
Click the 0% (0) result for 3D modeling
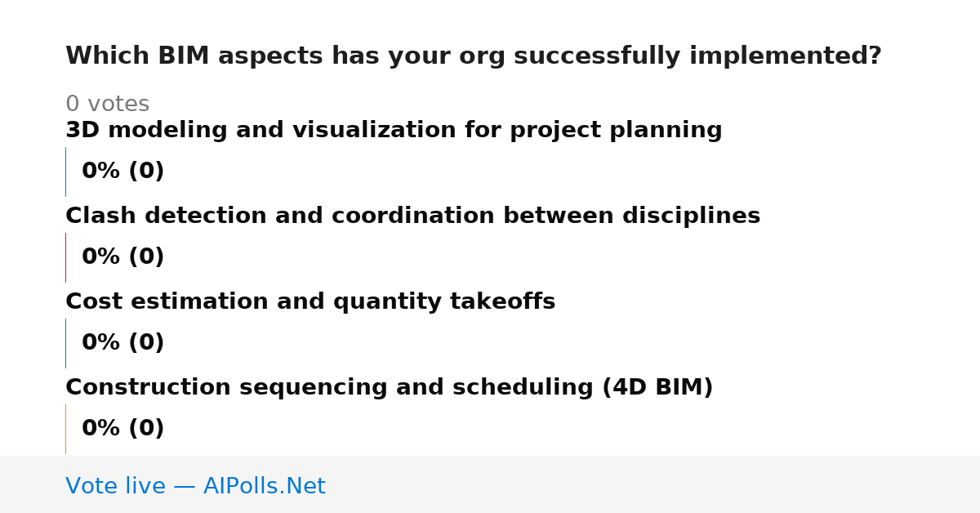tap(122, 172)
